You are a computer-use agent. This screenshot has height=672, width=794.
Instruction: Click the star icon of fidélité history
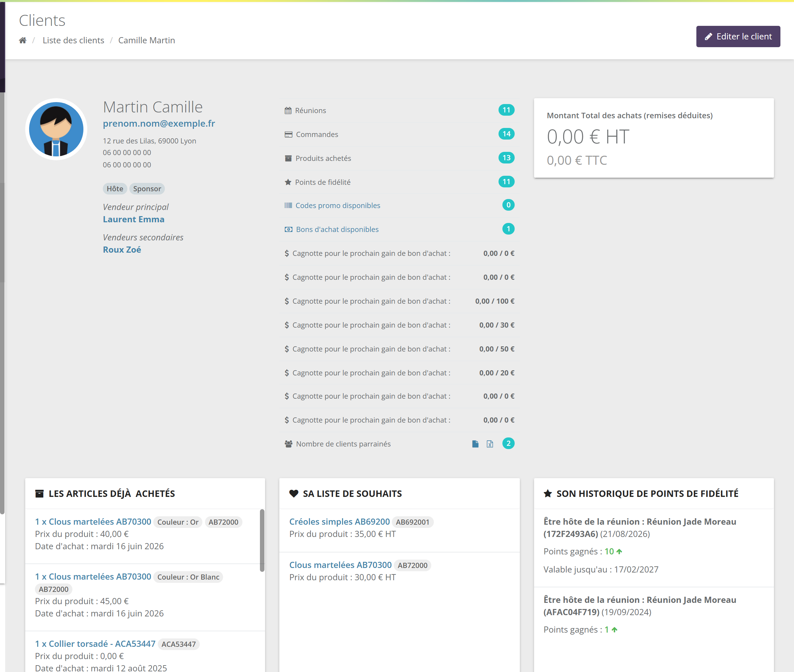point(548,494)
